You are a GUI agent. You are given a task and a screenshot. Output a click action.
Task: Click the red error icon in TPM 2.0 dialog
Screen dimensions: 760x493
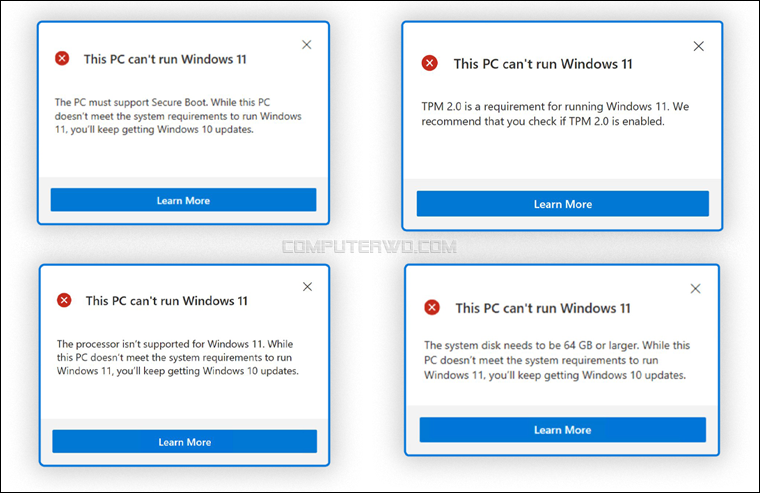click(429, 63)
